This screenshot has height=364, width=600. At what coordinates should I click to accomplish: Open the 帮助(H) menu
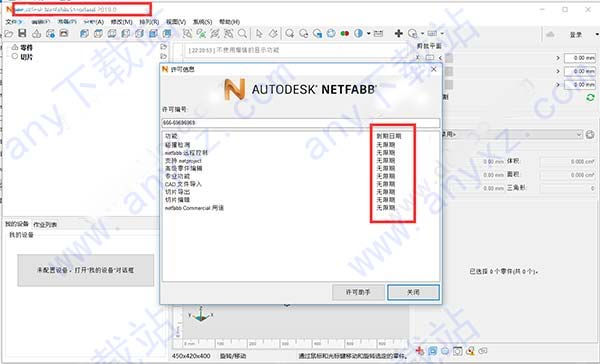[230, 22]
